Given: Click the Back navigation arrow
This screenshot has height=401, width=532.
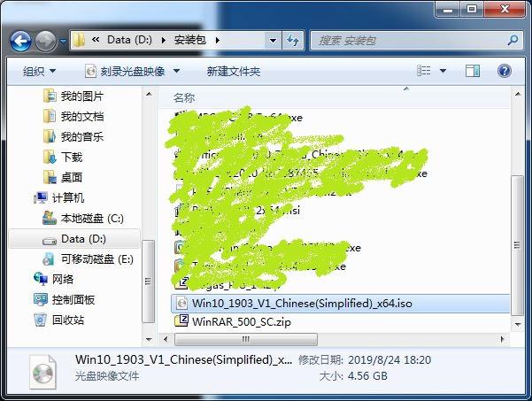Looking at the screenshot, I should (20, 41).
